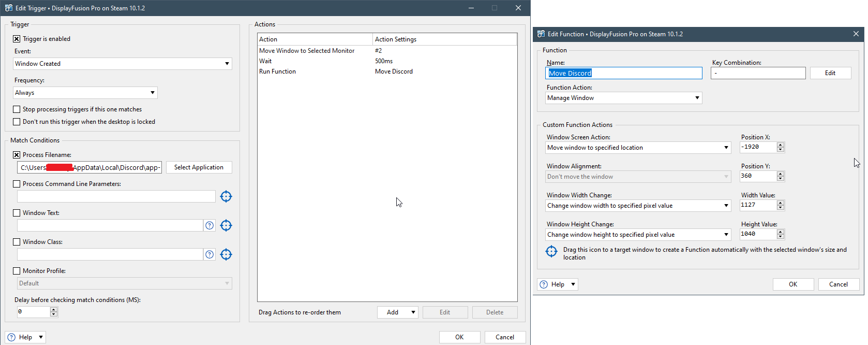Open the Add action dropdown arrow
This screenshot has width=868, height=345.
tap(413, 312)
